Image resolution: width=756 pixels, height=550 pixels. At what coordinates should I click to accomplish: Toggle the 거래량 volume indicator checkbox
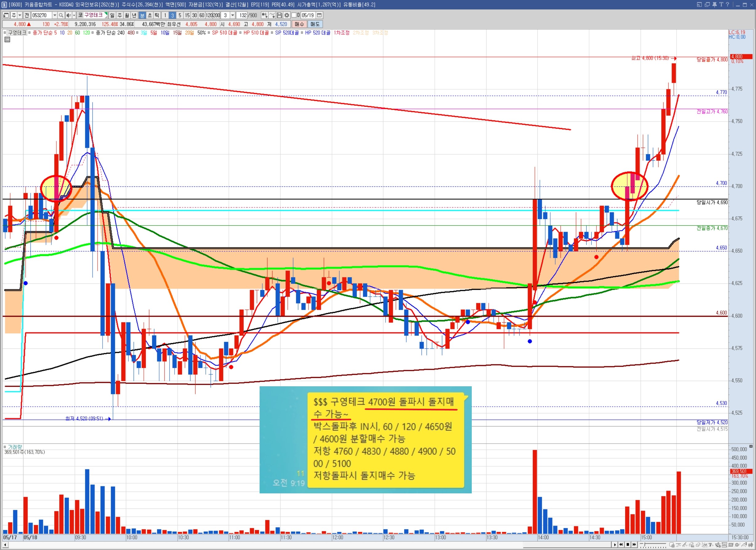click(x=5, y=447)
